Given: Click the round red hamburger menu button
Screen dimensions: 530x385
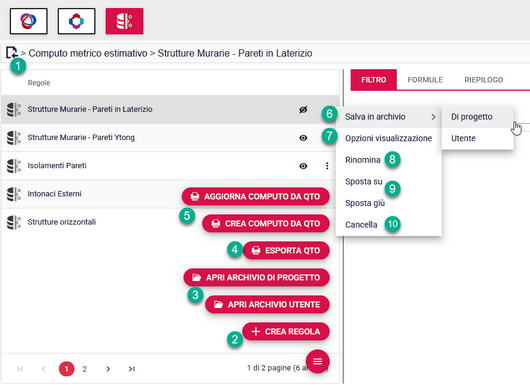Looking at the screenshot, I should [317, 361].
